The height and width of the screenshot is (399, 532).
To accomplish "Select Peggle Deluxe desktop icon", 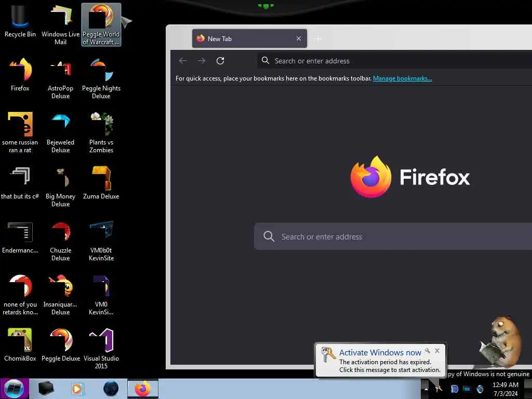I will tap(60, 345).
